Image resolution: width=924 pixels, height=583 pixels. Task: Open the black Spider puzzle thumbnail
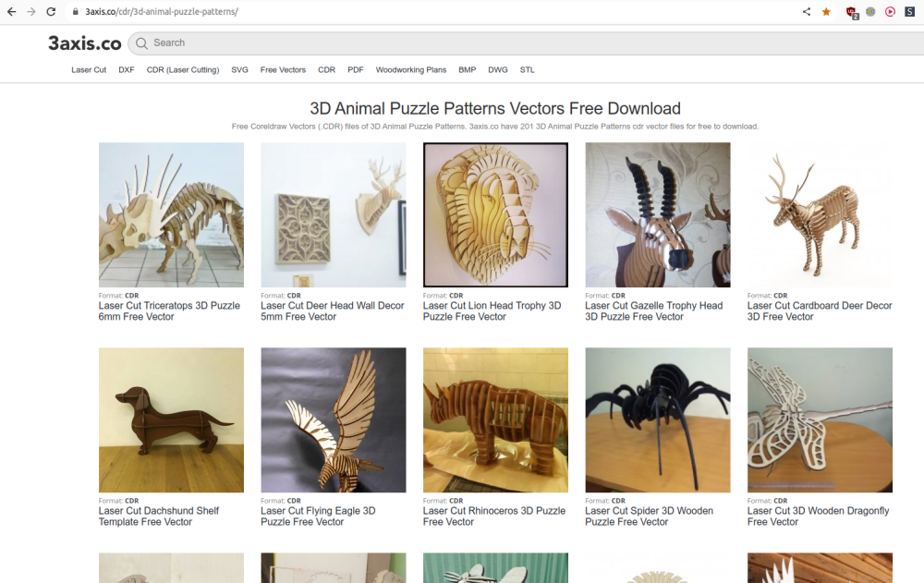coord(658,419)
